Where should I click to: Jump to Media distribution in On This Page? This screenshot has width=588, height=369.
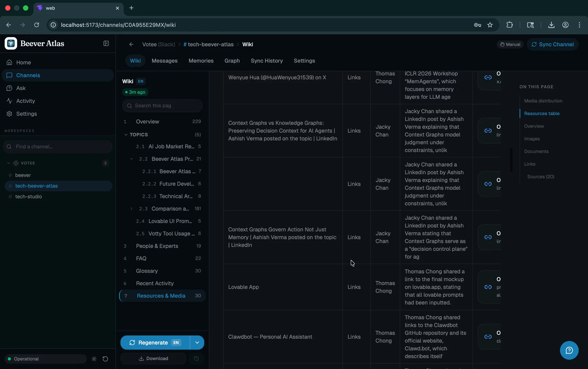(543, 101)
